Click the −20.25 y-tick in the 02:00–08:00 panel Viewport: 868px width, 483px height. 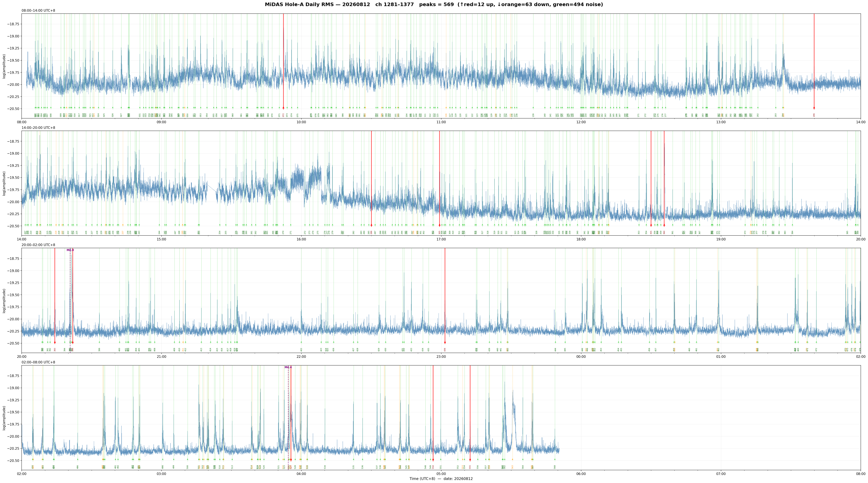tap(14, 448)
